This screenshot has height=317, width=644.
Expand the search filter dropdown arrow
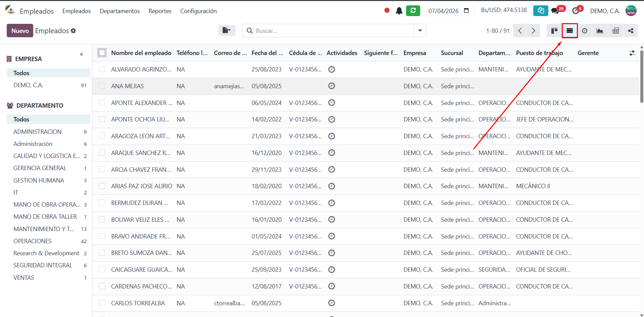pyautogui.click(x=420, y=31)
